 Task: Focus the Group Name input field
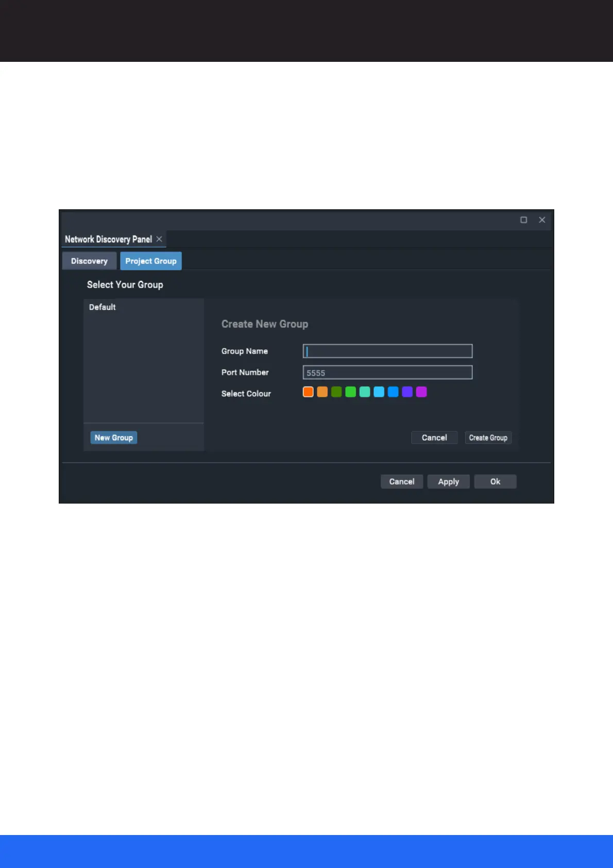point(387,351)
